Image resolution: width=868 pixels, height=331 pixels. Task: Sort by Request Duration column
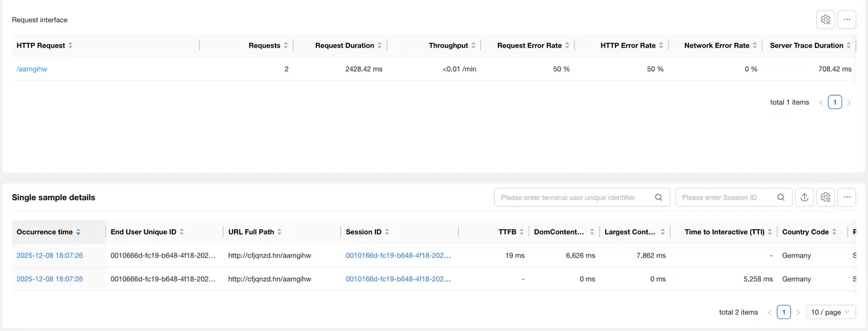379,46
